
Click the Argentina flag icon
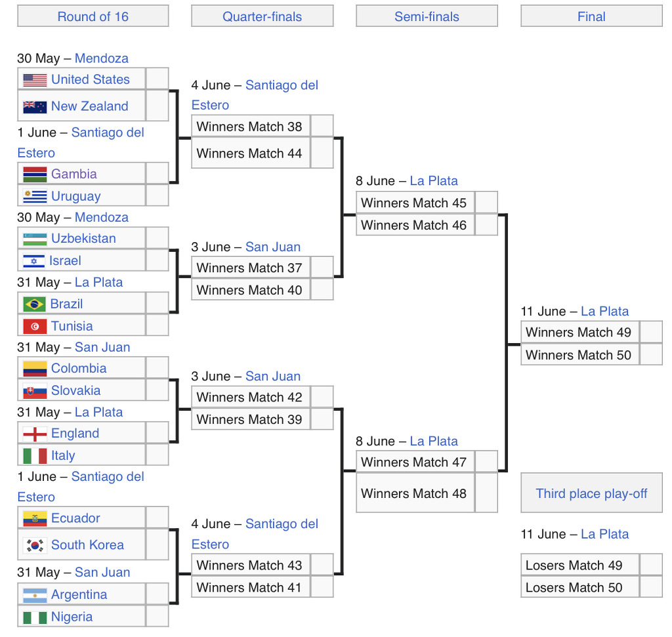pyautogui.click(x=35, y=595)
